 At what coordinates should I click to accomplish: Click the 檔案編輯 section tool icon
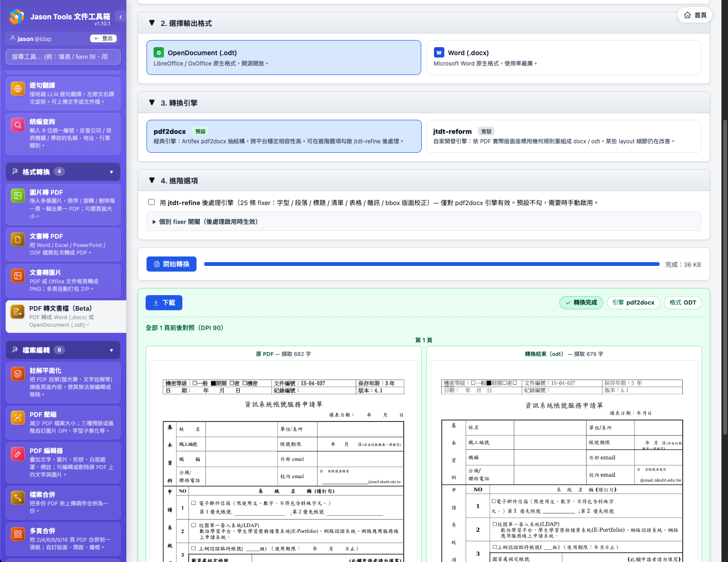(15, 350)
